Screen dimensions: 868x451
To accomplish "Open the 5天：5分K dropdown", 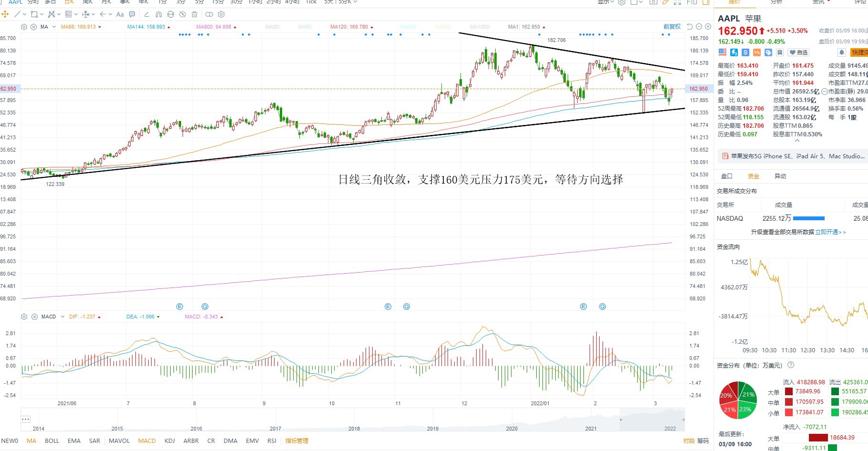I will coord(340,2).
